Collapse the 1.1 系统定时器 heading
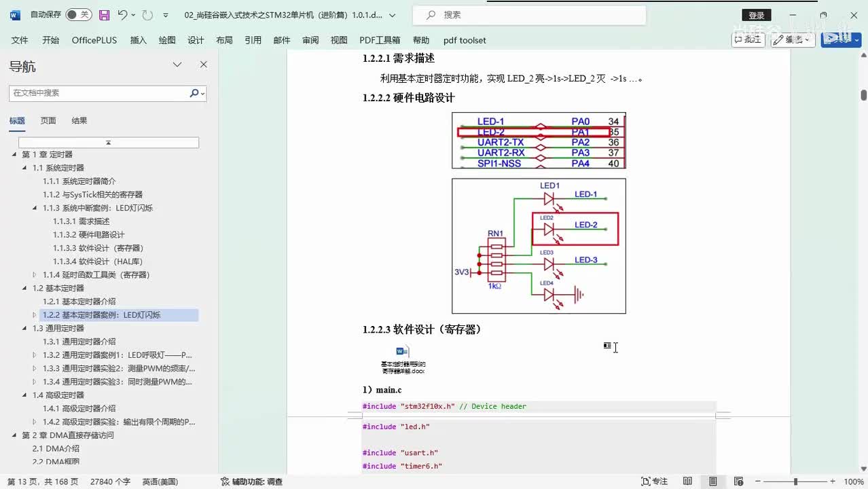Screen dimensions: 868x489 24,168
